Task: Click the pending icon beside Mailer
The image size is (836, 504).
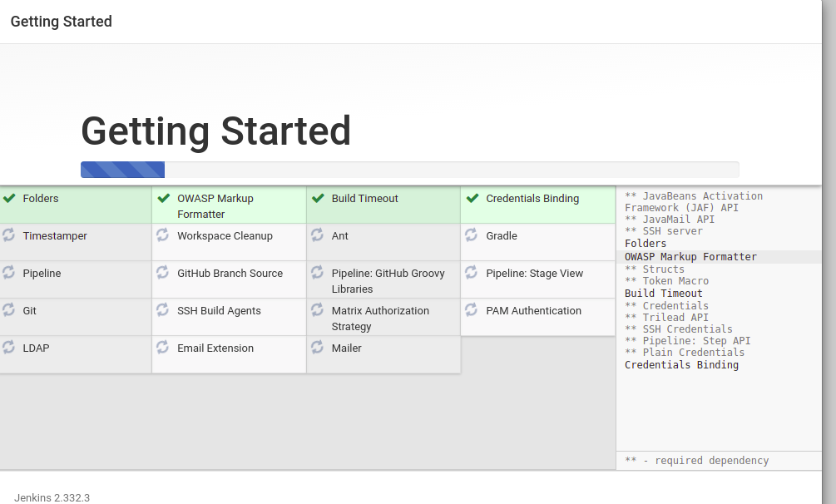Action: point(317,347)
